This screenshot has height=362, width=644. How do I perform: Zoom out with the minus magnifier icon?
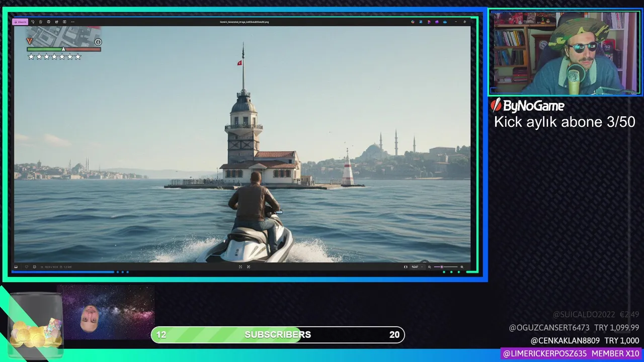click(429, 266)
